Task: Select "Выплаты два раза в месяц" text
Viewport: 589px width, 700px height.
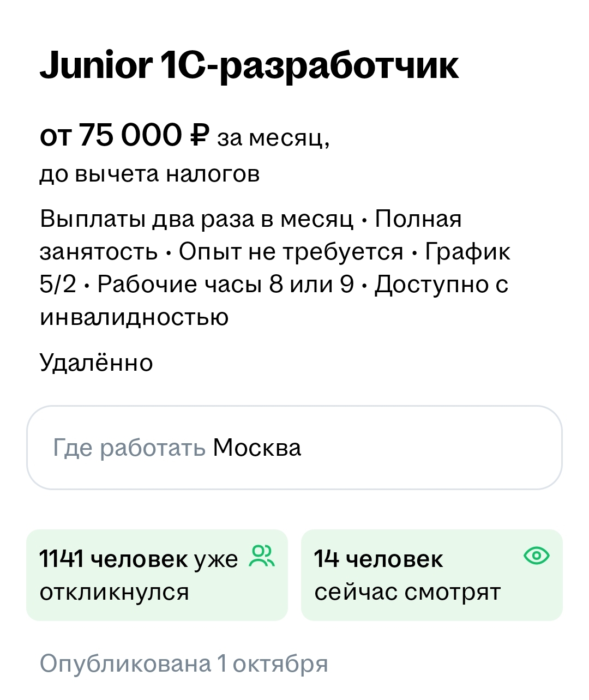Action: (196, 219)
